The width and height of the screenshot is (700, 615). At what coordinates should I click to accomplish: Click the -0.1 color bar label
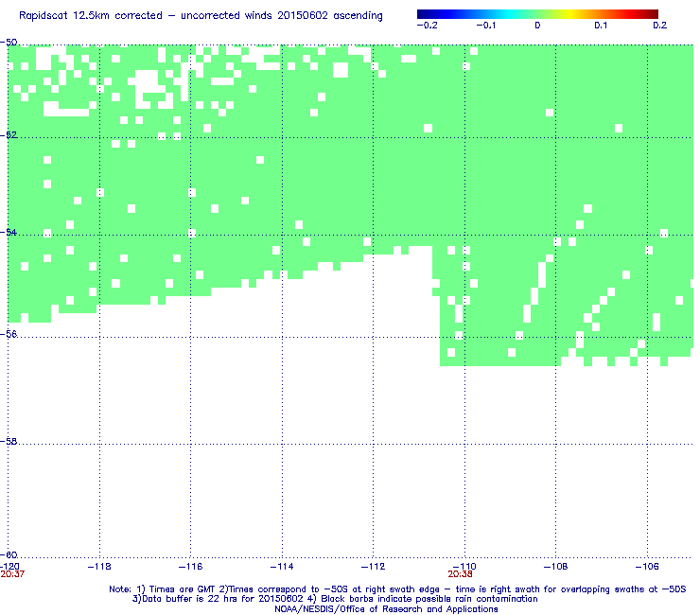[485, 26]
